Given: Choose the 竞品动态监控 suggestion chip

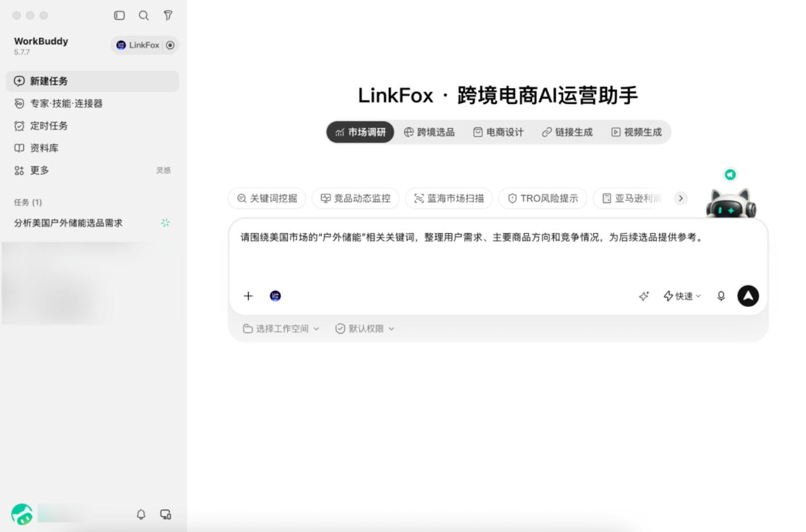Looking at the screenshot, I should point(355,198).
